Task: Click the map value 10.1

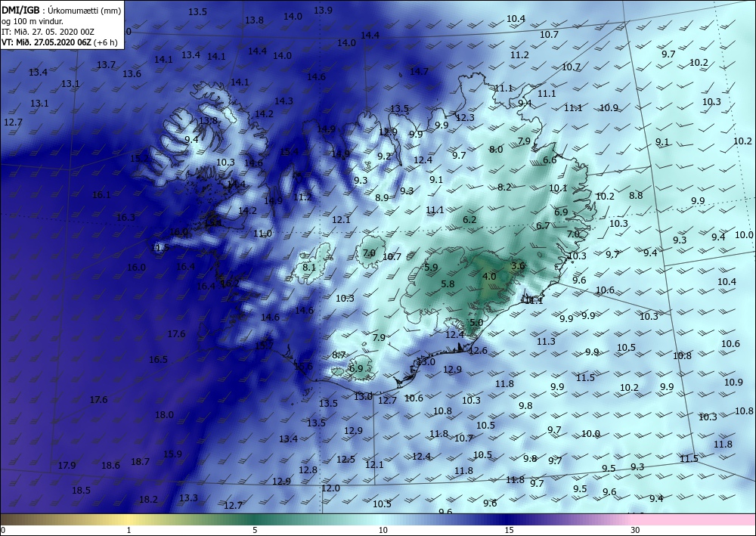Action: click(559, 188)
